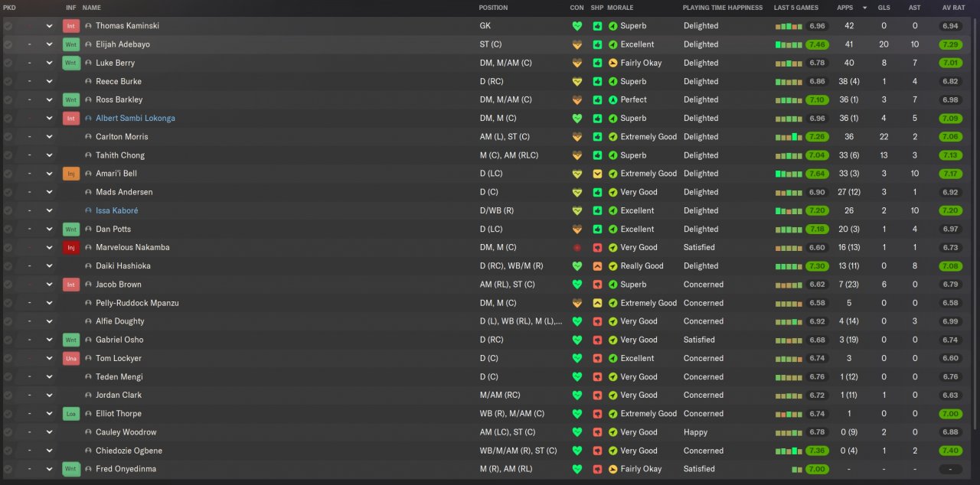Sort by the AV RAT column header
980x485 pixels.
953,8
